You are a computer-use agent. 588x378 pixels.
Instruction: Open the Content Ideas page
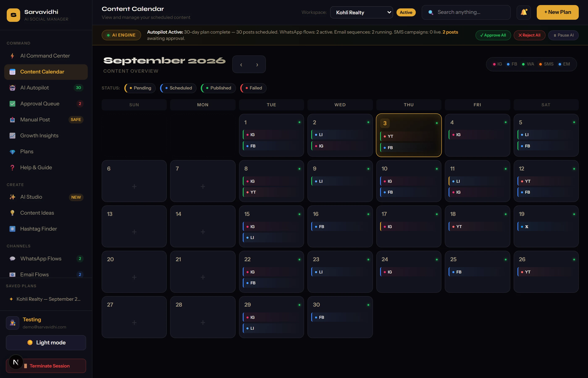click(46, 213)
